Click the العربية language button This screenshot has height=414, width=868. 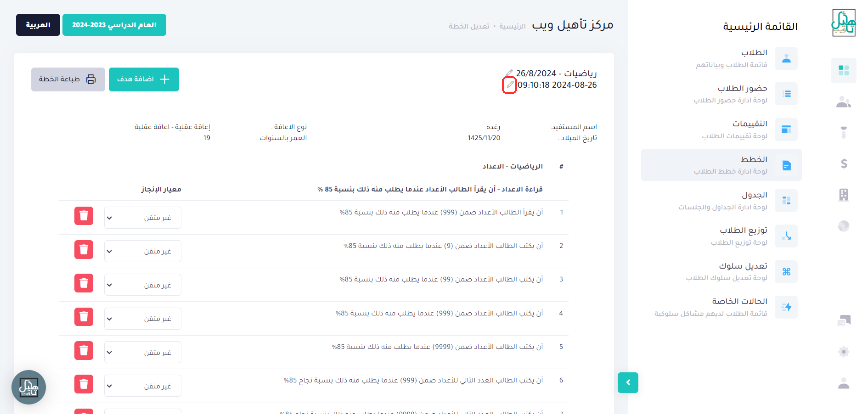(38, 25)
